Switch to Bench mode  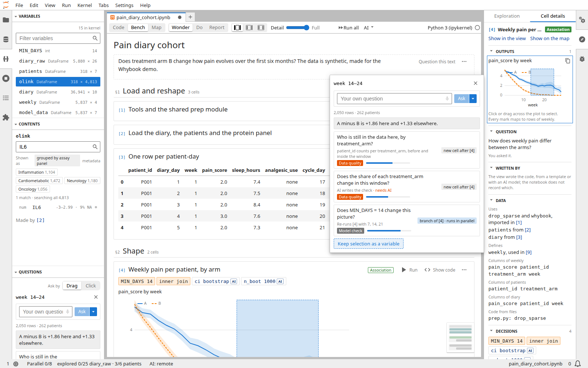[x=138, y=28]
